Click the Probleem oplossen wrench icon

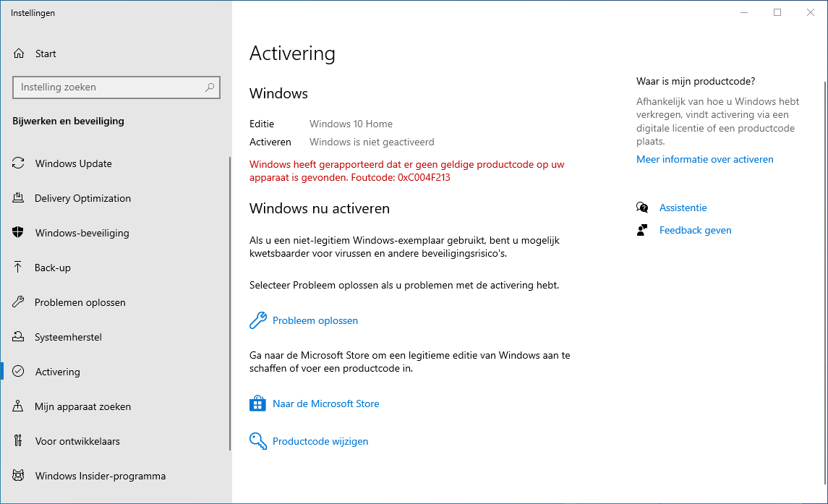[x=258, y=320]
